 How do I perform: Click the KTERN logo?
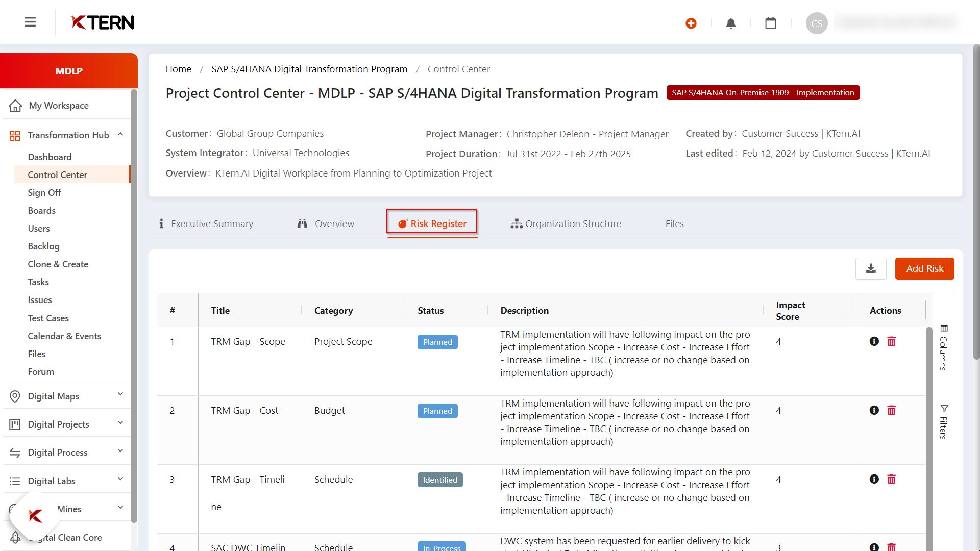click(103, 22)
